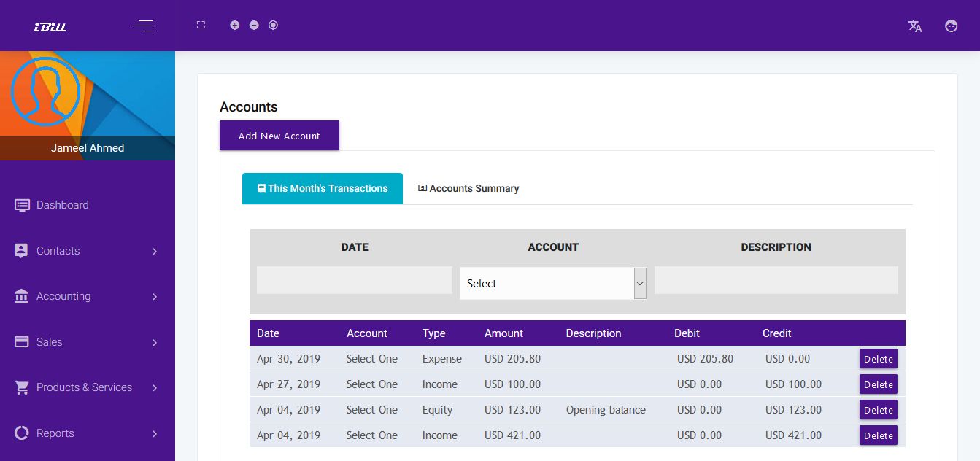980x461 pixels.
Task: Click the minus icon in the top toolbar
Action: pyautogui.click(x=254, y=25)
